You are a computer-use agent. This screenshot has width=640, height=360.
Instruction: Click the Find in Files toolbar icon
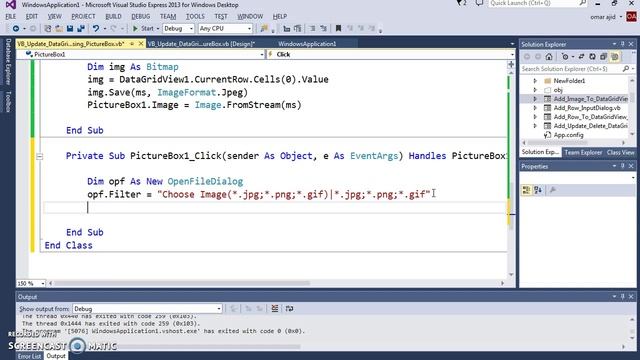264,29
